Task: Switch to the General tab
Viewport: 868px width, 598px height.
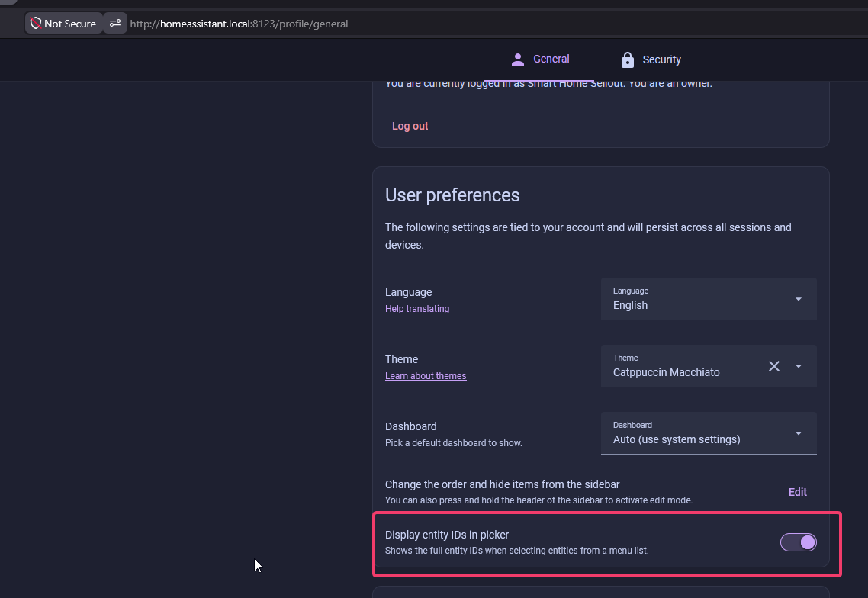Action: click(x=540, y=59)
